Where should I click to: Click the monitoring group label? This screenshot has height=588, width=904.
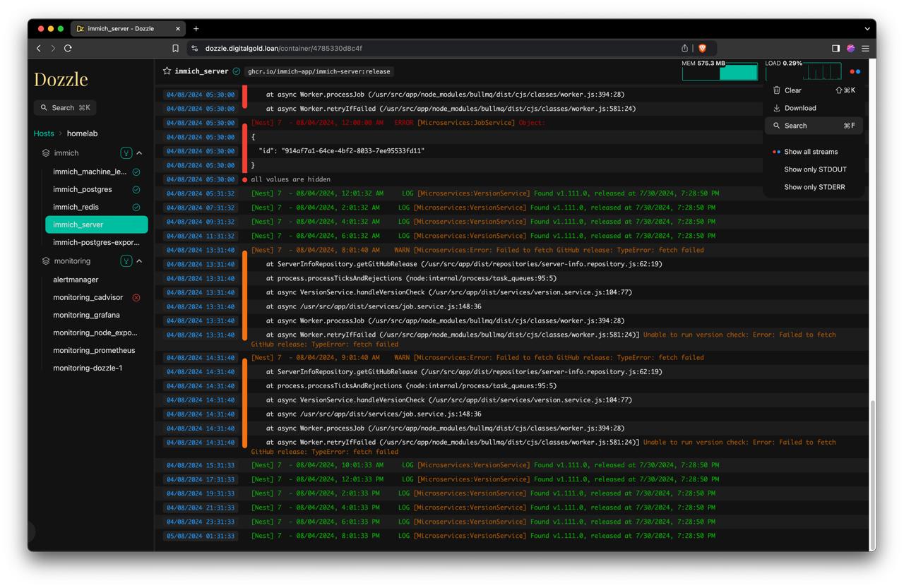click(x=72, y=261)
